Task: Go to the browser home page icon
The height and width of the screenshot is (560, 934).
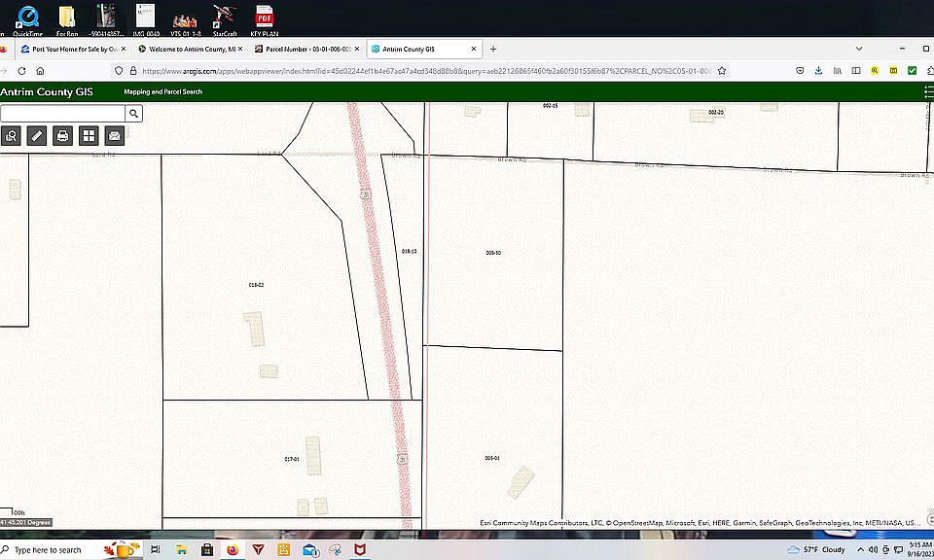Action: [40, 71]
